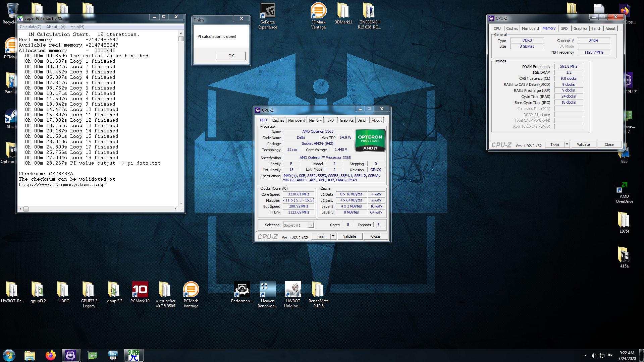Click the volume icon in system tray
The image size is (644, 362).
point(594,356)
